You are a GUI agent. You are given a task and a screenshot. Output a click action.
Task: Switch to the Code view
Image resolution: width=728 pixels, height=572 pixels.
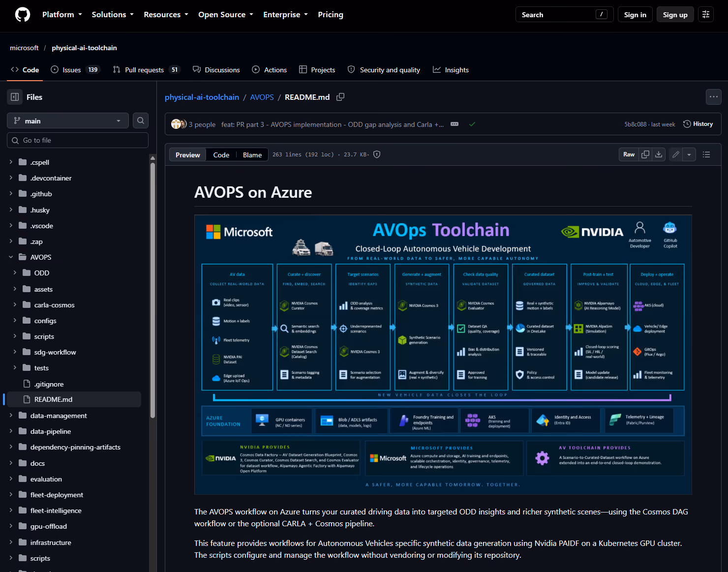[221, 155]
